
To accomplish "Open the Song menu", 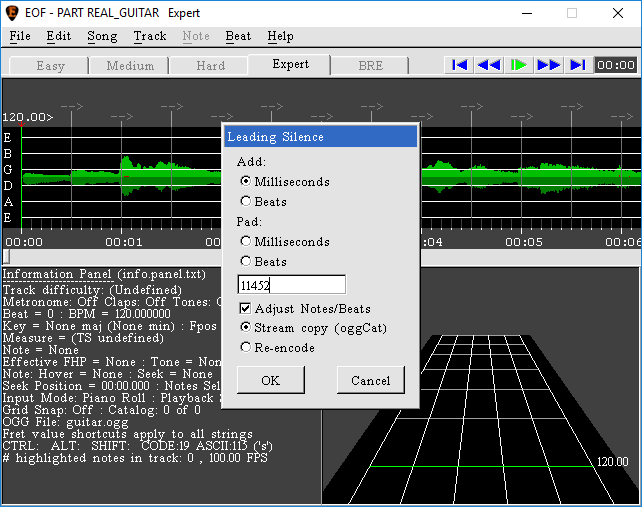I will [x=102, y=36].
